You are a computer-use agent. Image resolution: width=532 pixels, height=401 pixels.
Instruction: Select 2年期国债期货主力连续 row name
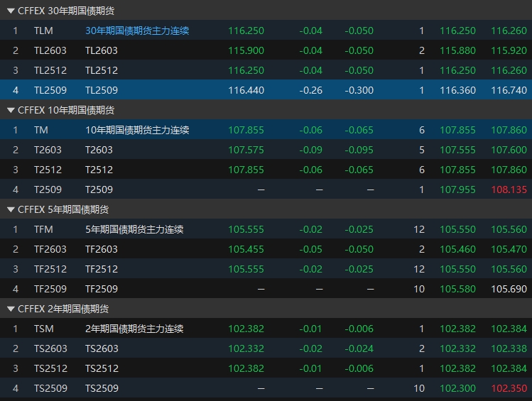134,329
